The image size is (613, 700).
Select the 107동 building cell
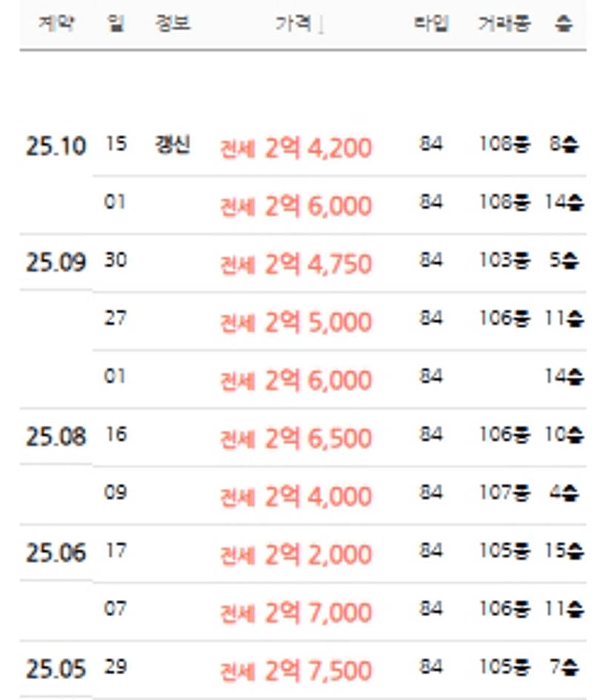[x=504, y=493]
